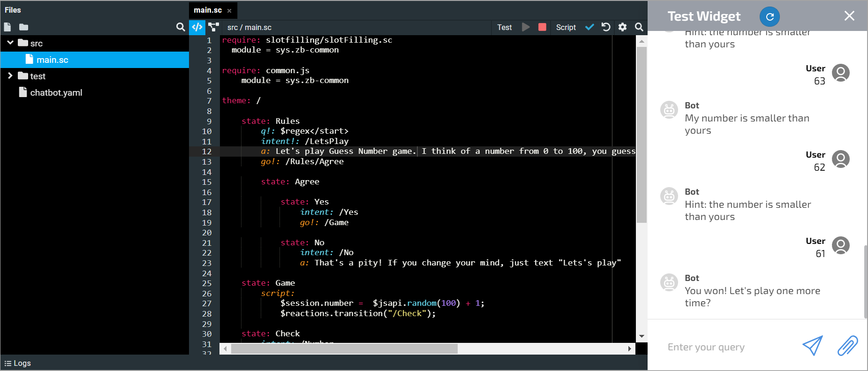Screen dimensions: 868x371
Task: Close the main.sc tab
Action: [x=229, y=11]
